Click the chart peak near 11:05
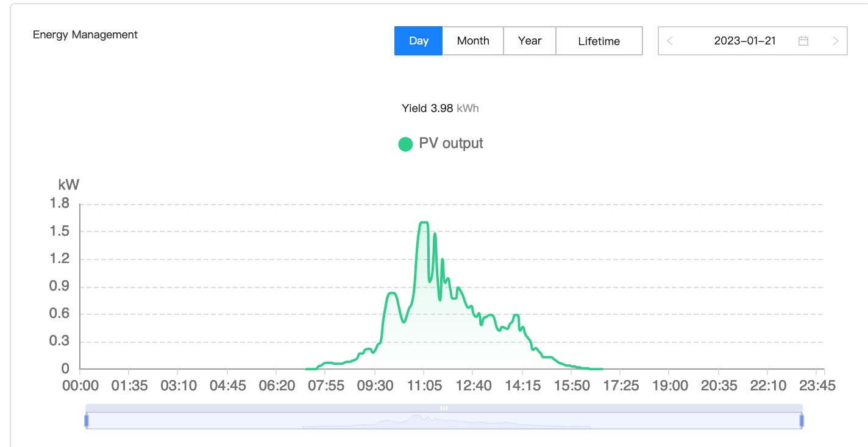The image size is (868, 447). tap(423, 223)
